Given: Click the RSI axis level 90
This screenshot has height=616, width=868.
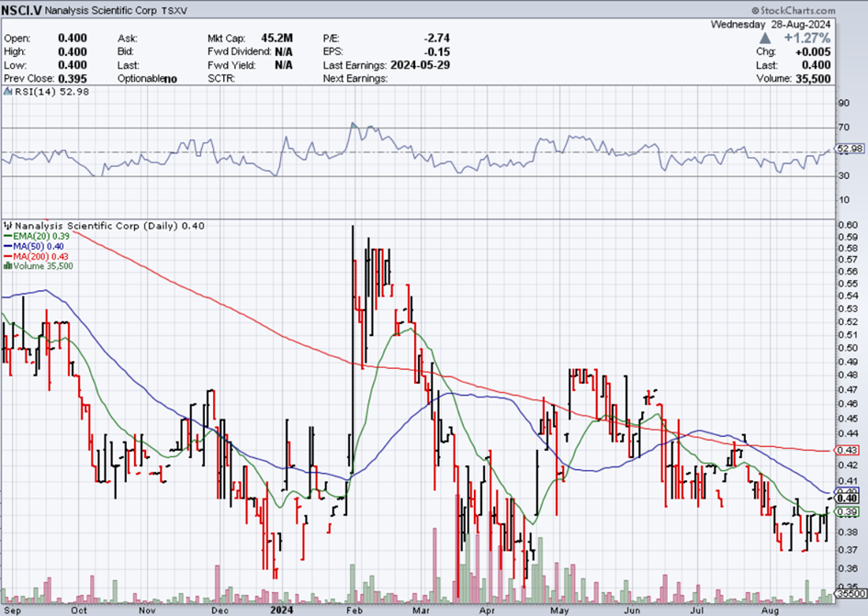Looking at the screenshot, I should pos(843,103).
